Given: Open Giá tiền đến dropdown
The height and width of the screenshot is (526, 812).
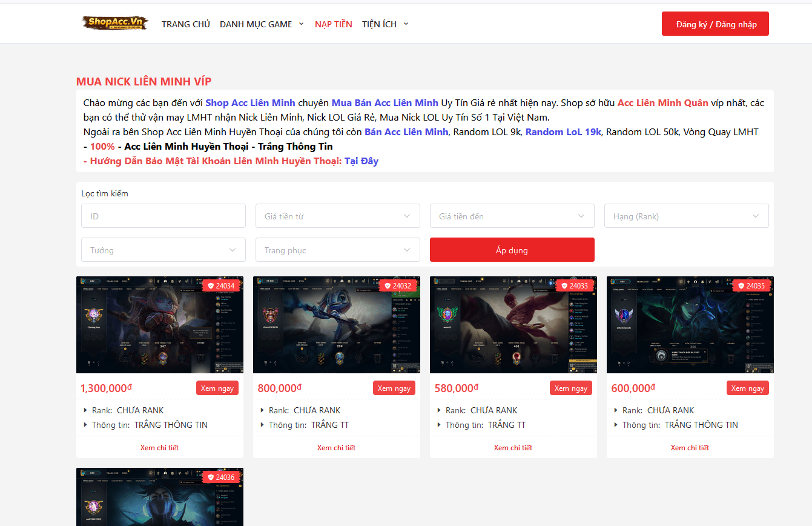Looking at the screenshot, I should 512,216.
